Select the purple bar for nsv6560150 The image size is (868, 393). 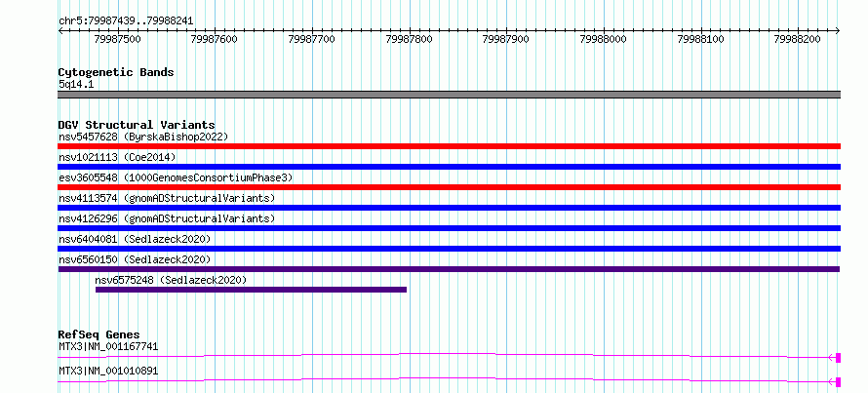pos(449,269)
